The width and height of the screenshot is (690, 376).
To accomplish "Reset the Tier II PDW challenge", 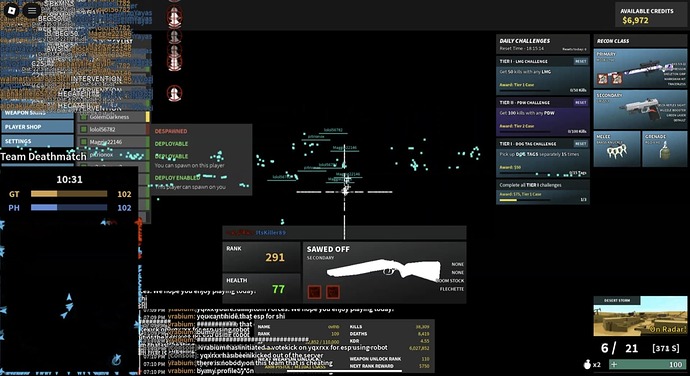I will pyautogui.click(x=580, y=103).
